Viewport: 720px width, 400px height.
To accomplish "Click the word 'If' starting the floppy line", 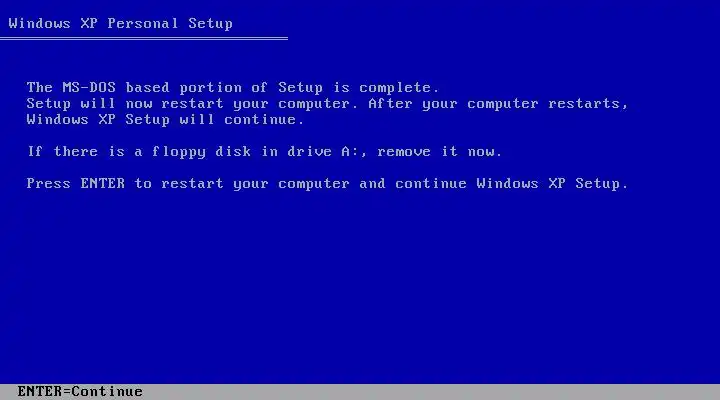I will pyautogui.click(x=34, y=152).
